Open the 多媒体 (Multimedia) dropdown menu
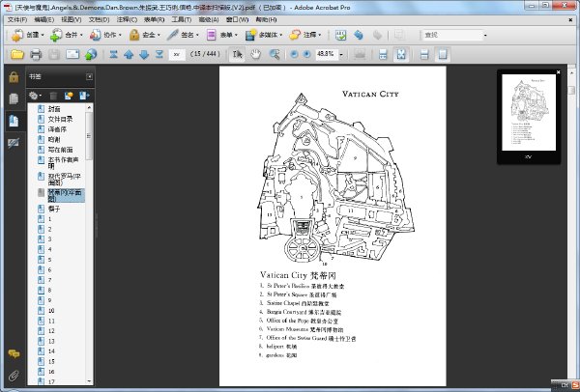 pyautogui.click(x=263, y=35)
